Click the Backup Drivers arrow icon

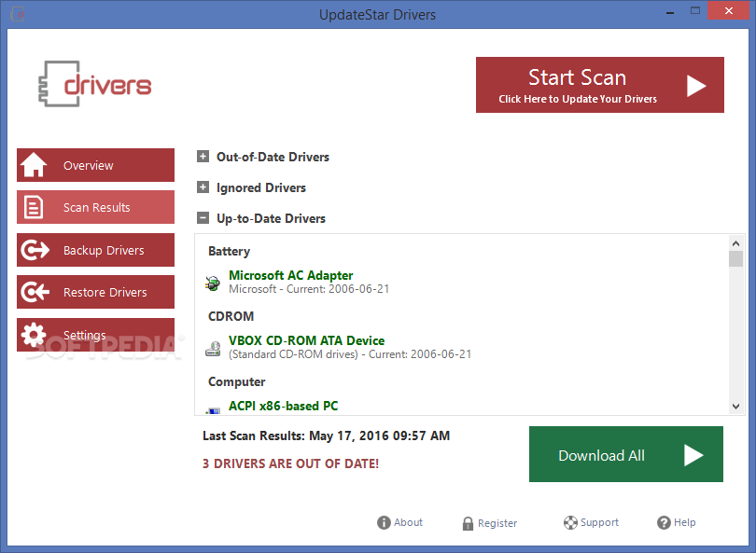click(35, 250)
